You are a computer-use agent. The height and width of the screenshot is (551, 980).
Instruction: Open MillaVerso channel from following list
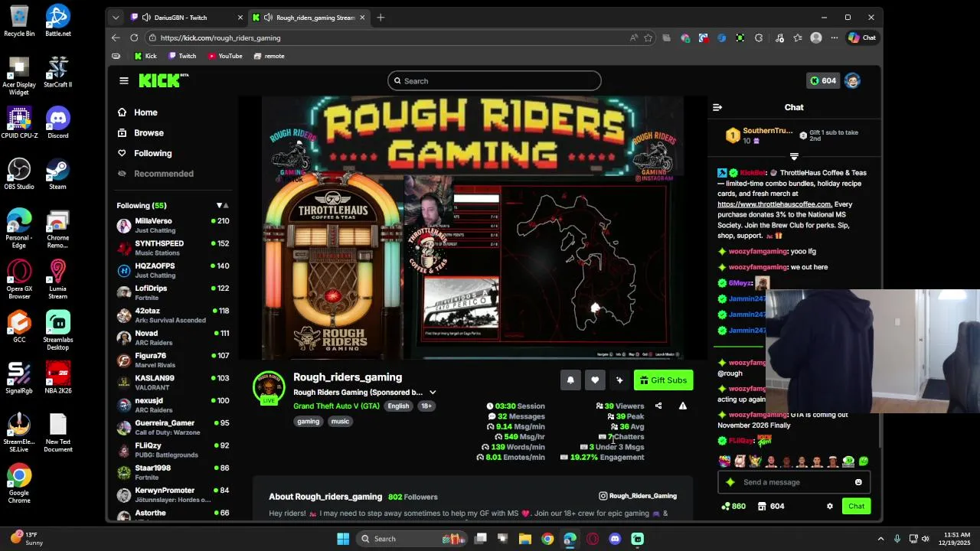[x=173, y=225]
